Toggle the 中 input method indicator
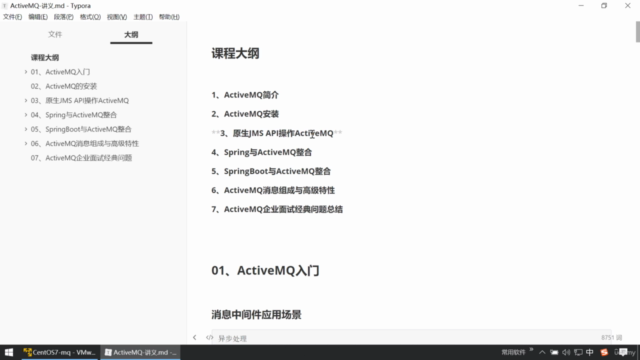 [590, 352]
